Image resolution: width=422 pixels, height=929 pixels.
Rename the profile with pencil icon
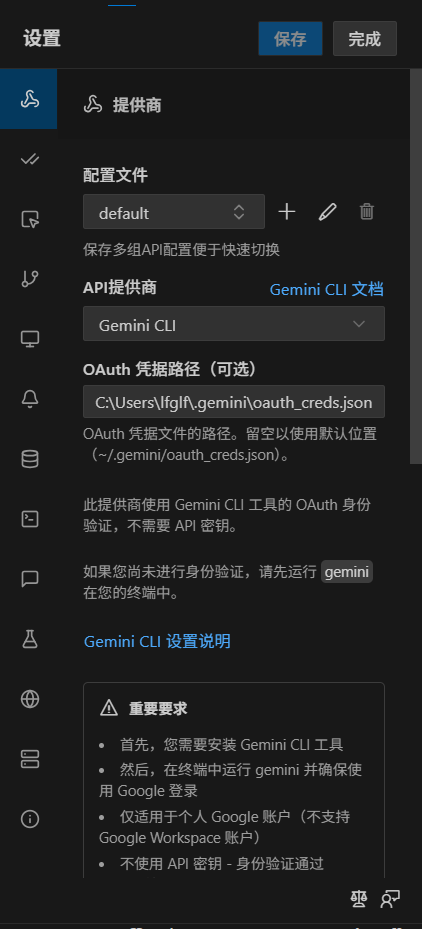[x=327, y=212]
